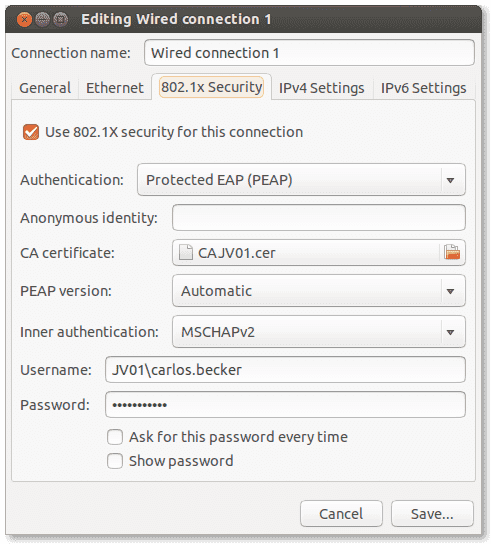The height and width of the screenshot is (544, 491).
Task: Expand the Authentication Protected EAP dropdown
Action: pos(301,180)
